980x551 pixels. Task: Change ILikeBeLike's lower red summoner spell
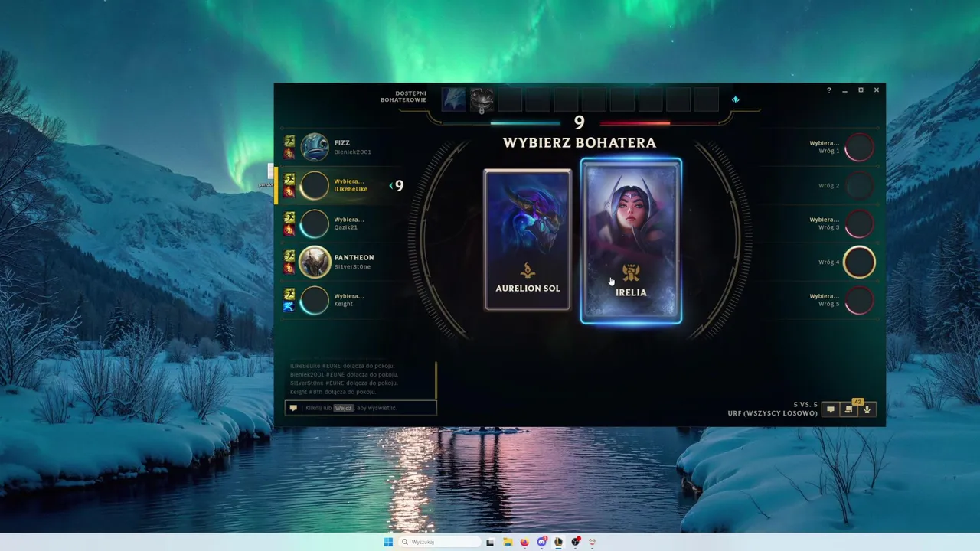point(289,191)
